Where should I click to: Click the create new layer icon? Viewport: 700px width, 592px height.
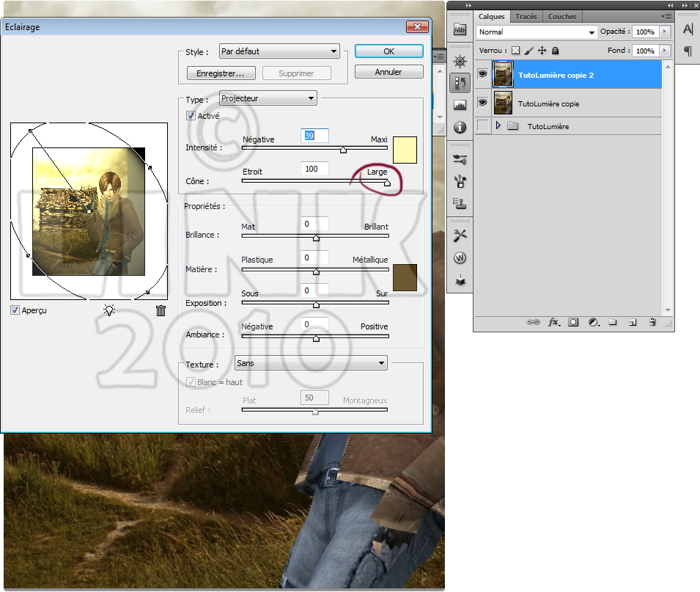click(632, 322)
